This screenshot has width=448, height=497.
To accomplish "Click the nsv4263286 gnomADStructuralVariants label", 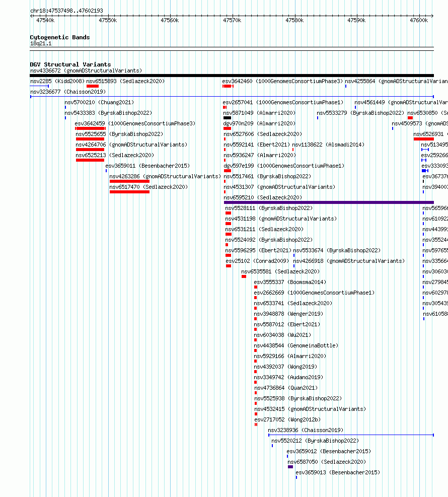I will 165,176.
